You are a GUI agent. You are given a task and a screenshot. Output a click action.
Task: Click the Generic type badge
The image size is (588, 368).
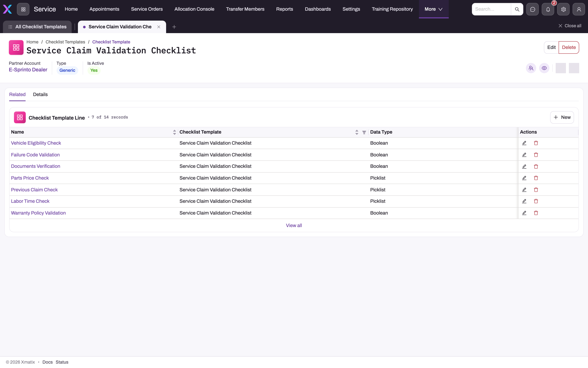click(x=67, y=70)
